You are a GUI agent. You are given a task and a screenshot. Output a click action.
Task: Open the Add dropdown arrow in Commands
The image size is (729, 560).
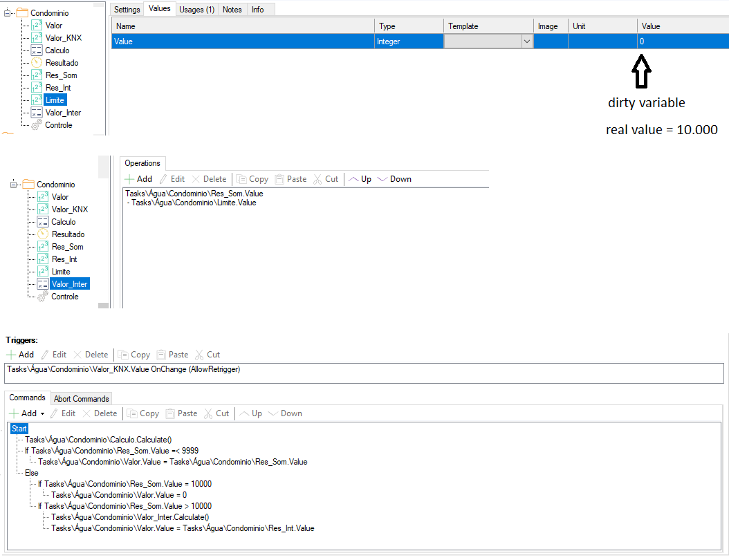[x=42, y=414]
